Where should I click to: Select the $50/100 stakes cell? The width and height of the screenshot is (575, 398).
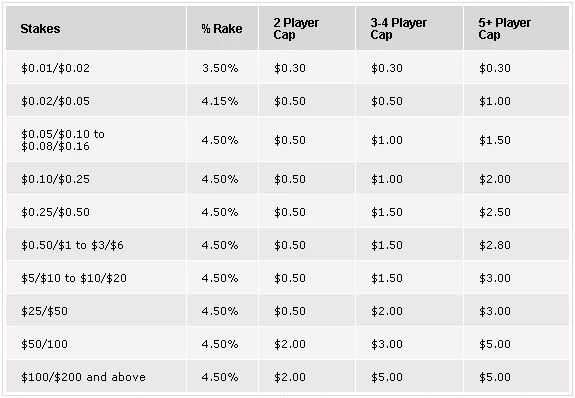(x=96, y=344)
